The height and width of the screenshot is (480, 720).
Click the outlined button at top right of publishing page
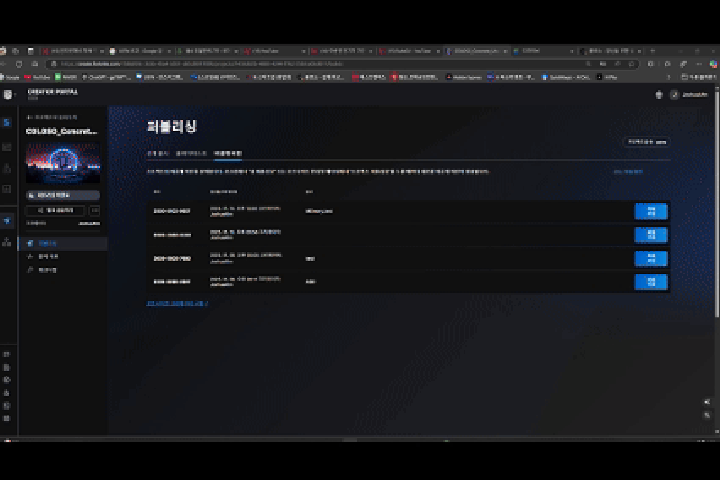point(647,142)
